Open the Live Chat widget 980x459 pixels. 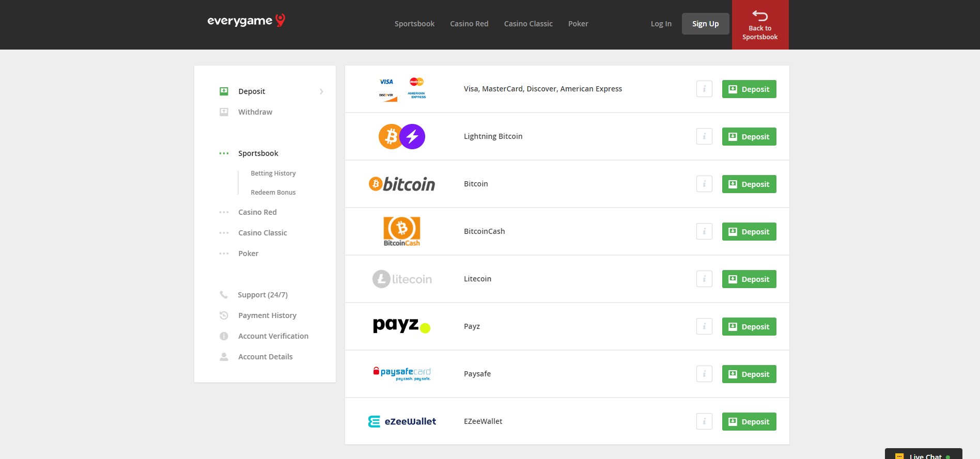(924, 454)
